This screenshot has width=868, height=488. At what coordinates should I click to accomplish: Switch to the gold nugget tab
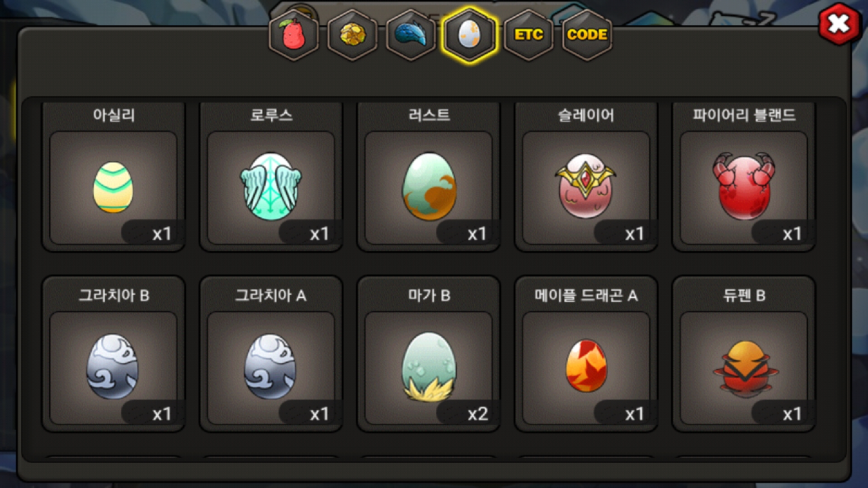tap(353, 35)
